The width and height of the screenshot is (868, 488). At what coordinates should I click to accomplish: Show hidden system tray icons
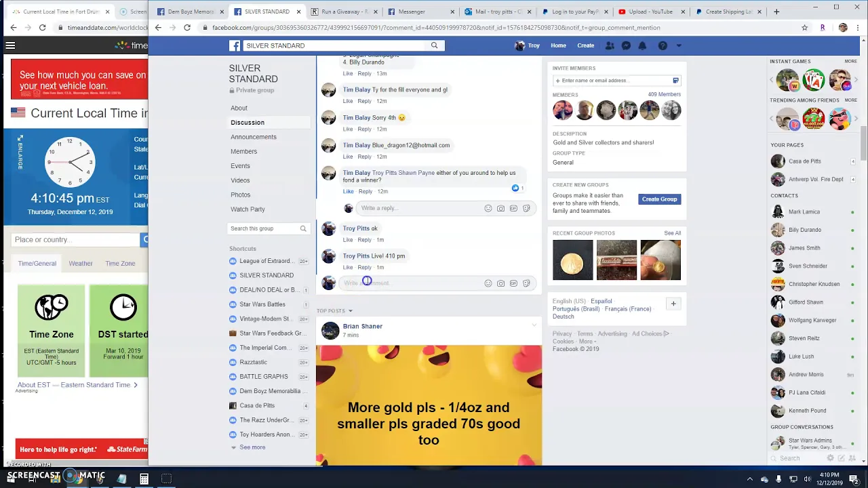coord(749,479)
